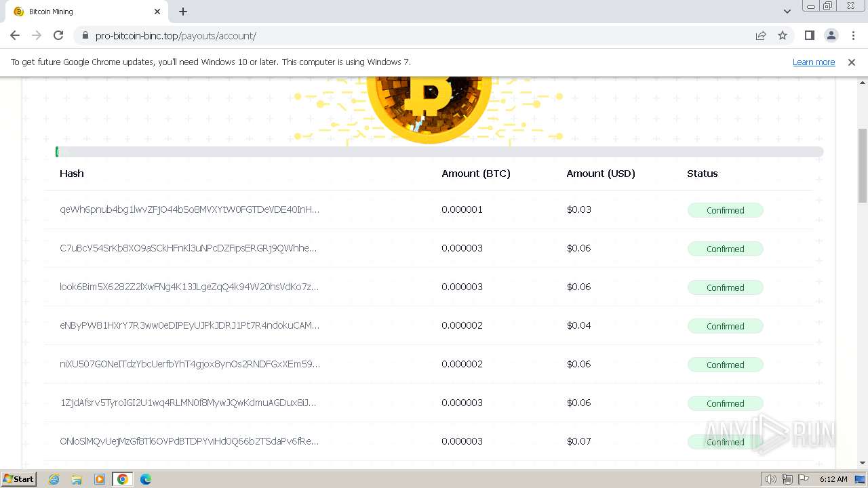Viewport: 868px width, 488px height.
Task: Click the page vertical scrollbar thumb
Action: (x=862, y=165)
